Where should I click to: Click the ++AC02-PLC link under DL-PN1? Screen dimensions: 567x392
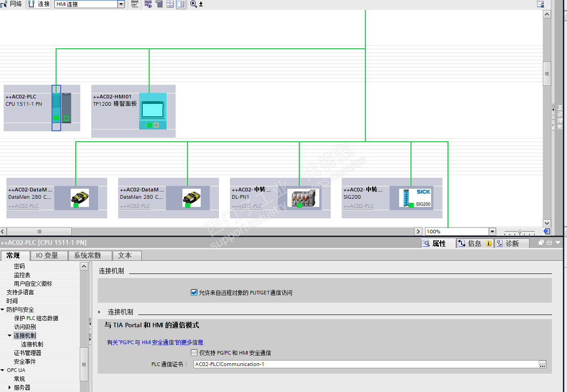[247, 206]
